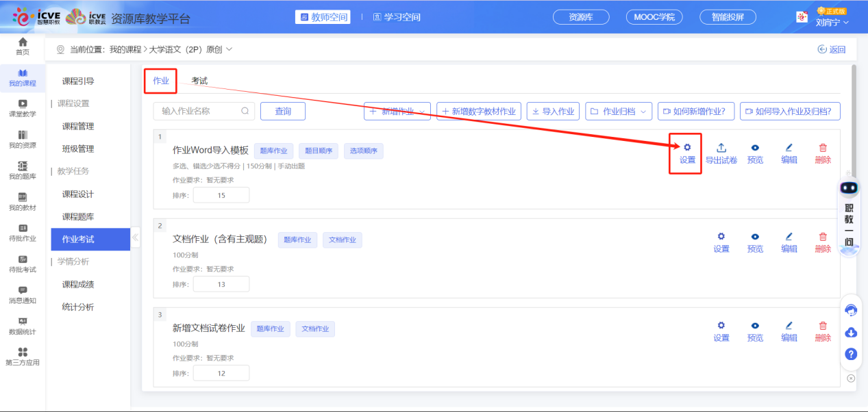Click the gear 设置 icon for 作业Word导入模板

click(687, 148)
